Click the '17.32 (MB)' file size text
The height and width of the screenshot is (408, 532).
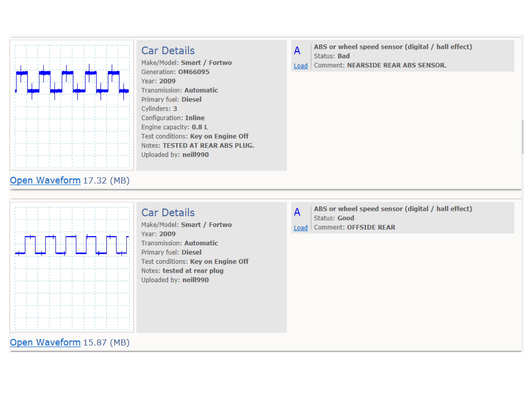[x=106, y=181]
